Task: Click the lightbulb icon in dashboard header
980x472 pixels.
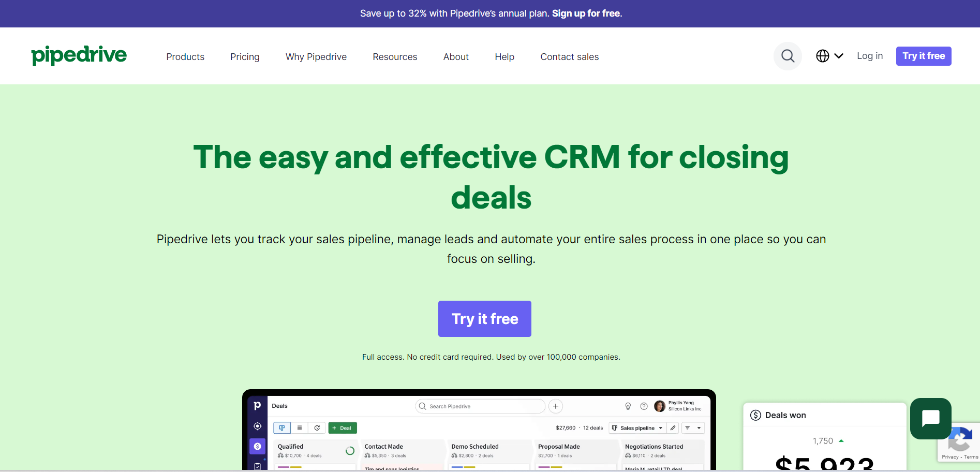Action: [628, 406]
